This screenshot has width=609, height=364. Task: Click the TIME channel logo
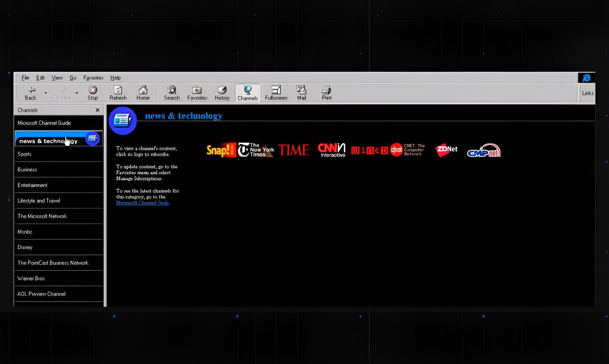pyautogui.click(x=294, y=150)
